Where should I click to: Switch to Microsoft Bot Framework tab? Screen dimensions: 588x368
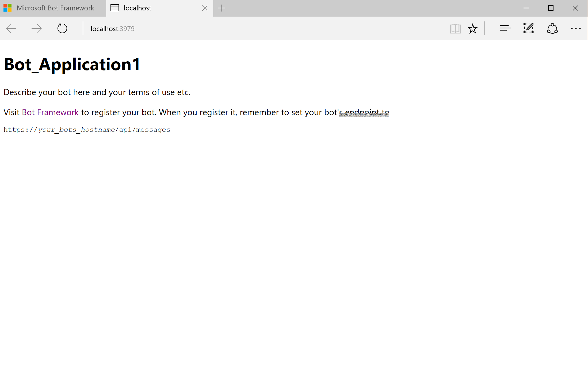pos(53,8)
